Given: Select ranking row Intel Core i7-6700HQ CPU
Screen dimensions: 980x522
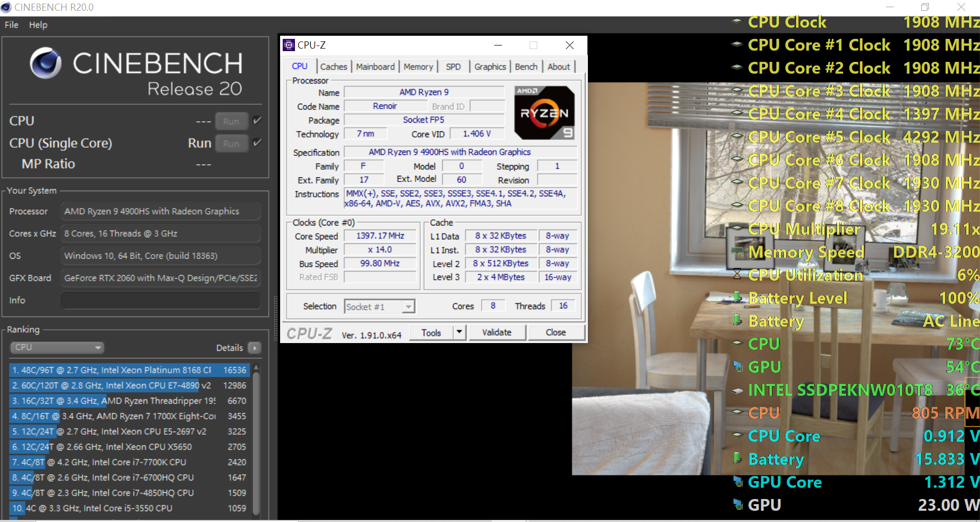Looking at the screenshot, I should 129,477.
